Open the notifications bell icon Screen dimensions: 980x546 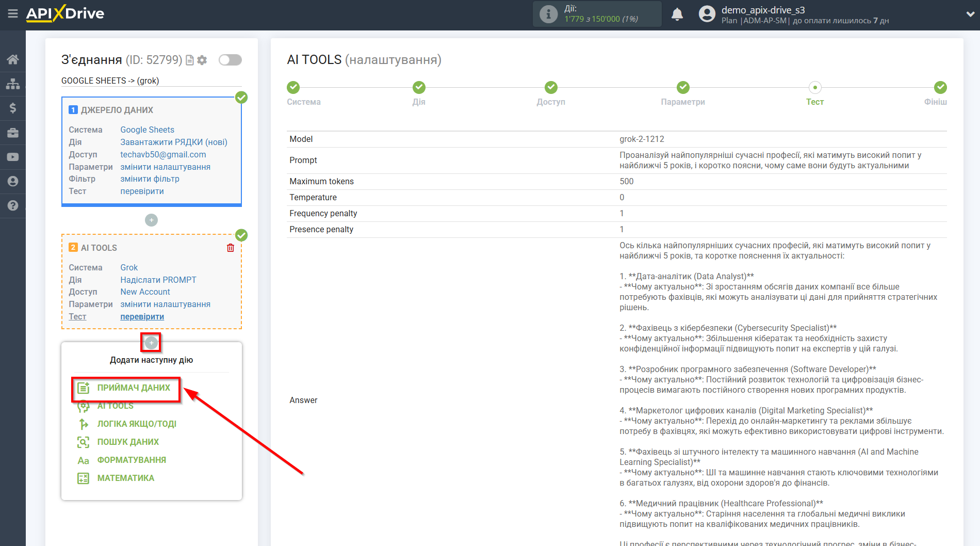[x=677, y=14]
